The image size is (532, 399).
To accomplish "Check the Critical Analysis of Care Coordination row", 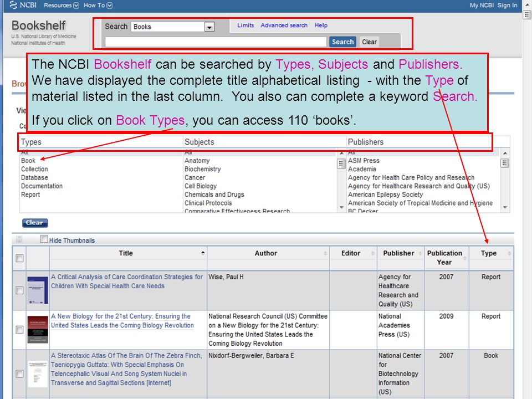I will point(20,290).
